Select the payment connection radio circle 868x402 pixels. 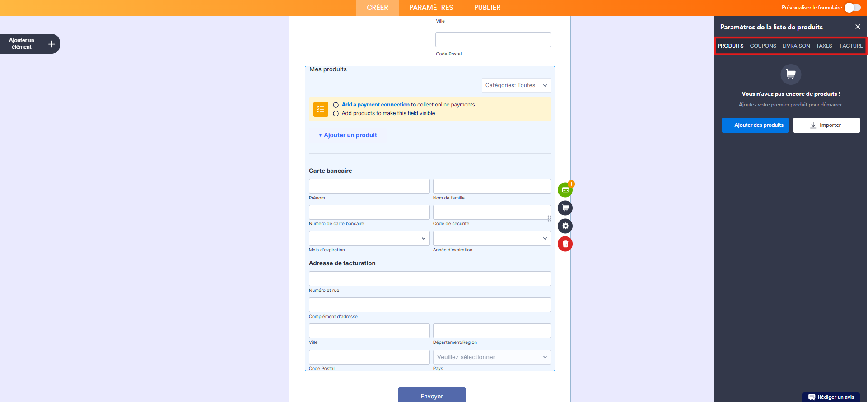click(336, 105)
